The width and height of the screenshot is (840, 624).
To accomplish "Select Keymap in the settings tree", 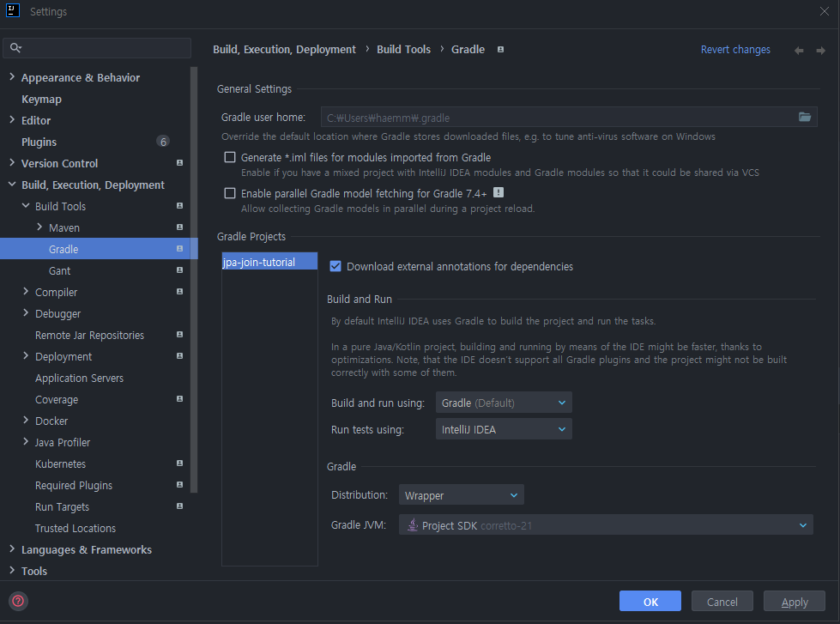I will pyautogui.click(x=41, y=100).
